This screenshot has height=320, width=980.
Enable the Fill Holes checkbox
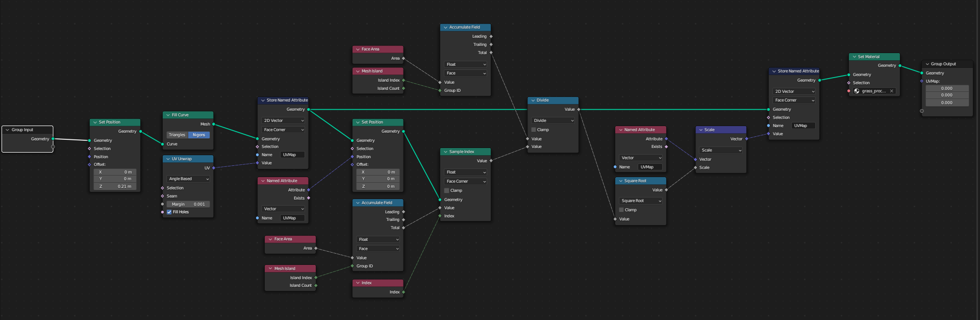(x=169, y=212)
